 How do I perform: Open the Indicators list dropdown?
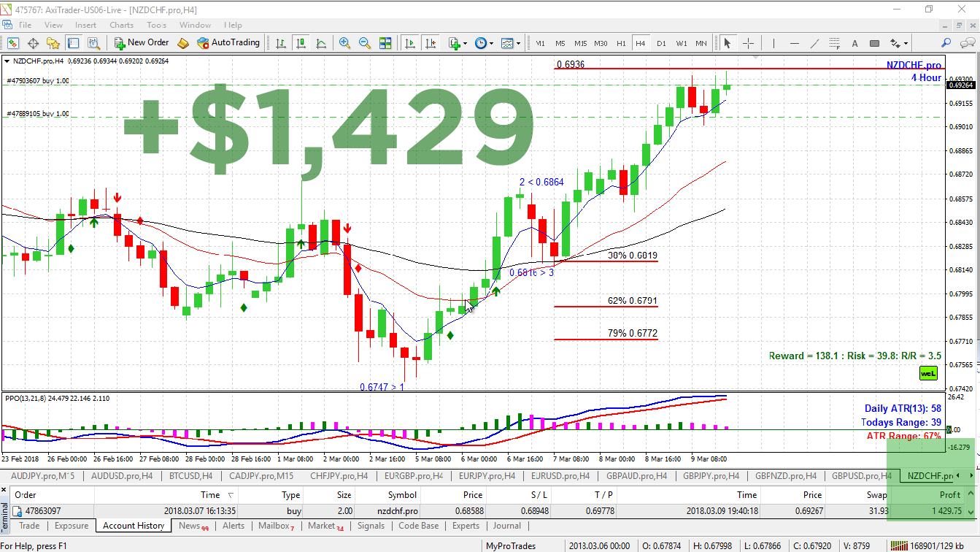458,43
